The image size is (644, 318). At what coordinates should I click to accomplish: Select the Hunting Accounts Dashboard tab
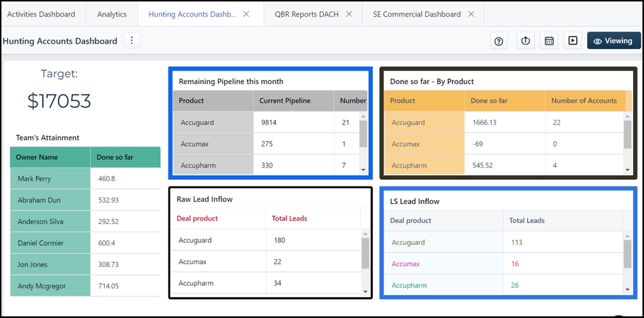[193, 14]
